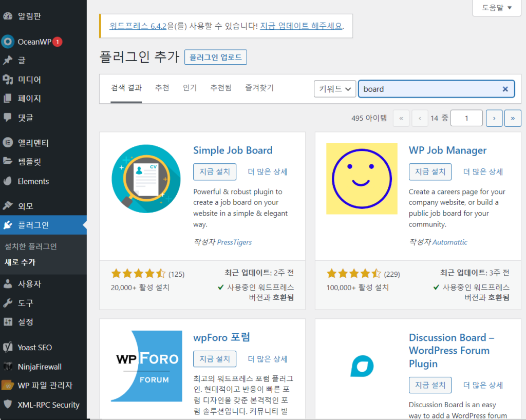The image size is (526, 420).
Task: Click the 지금 업데이트 해주세요 link
Action: (301, 26)
